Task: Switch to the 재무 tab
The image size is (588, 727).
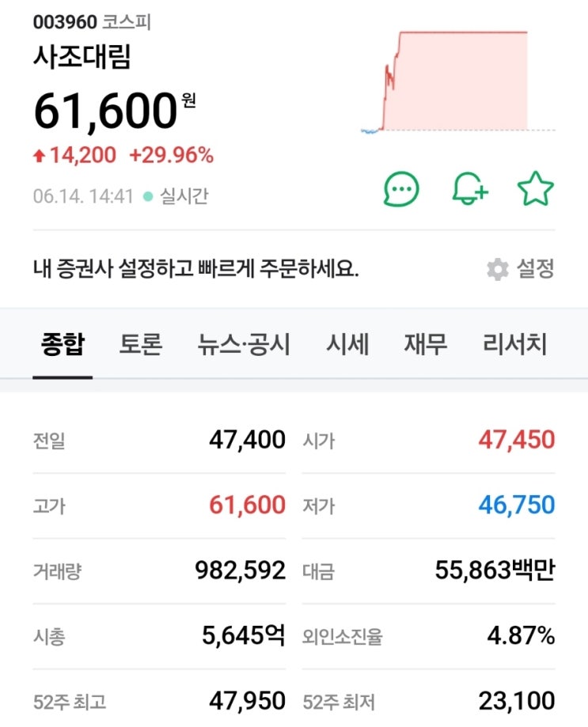Action: coord(426,344)
